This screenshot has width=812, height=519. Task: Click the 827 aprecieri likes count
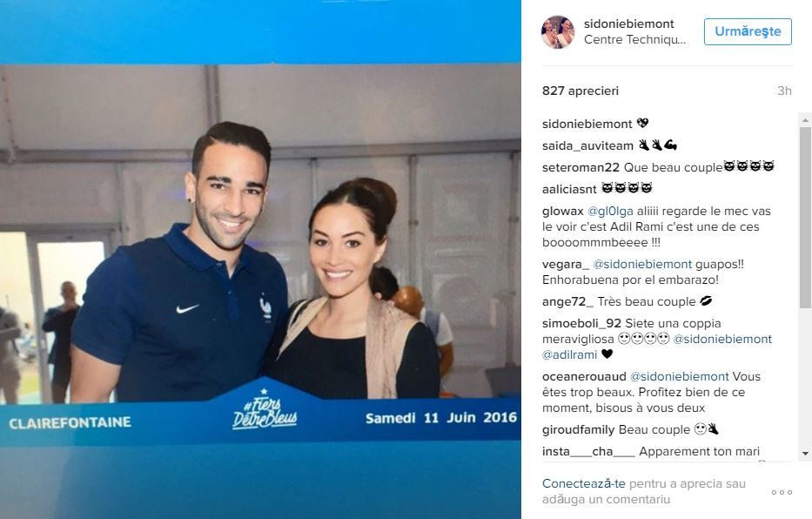coord(580,91)
